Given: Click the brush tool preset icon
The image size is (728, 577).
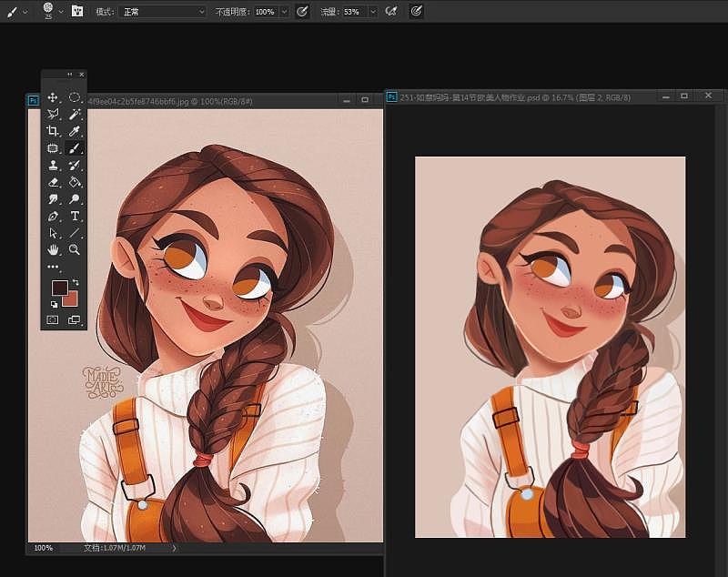Looking at the screenshot, I should (x=12, y=12).
